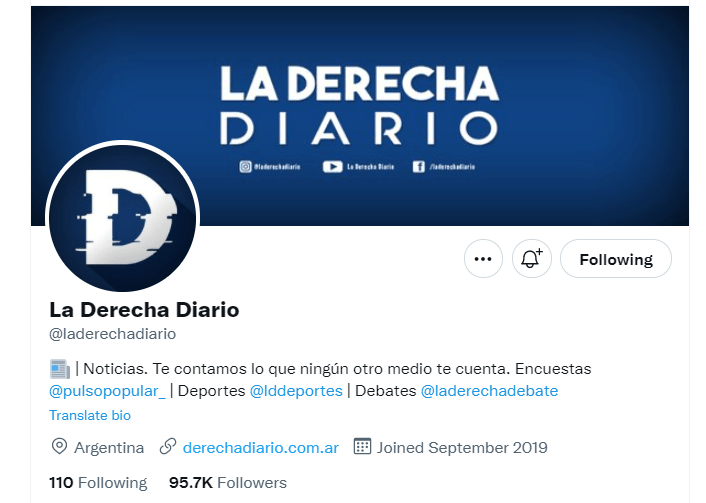Image resolution: width=706 pixels, height=503 pixels.
Task: Click the Instagram icon in the banner
Action: click(x=245, y=167)
